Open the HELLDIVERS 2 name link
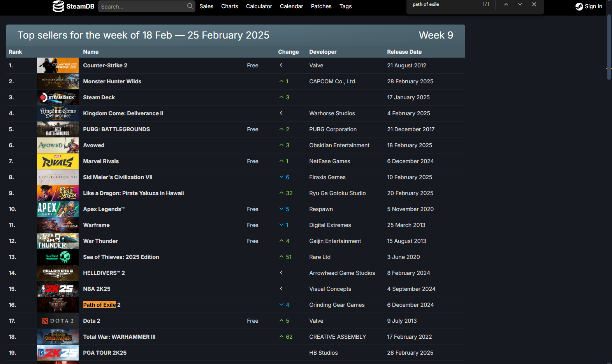Image resolution: width=612 pixels, height=364 pixels. pos(104,273)
